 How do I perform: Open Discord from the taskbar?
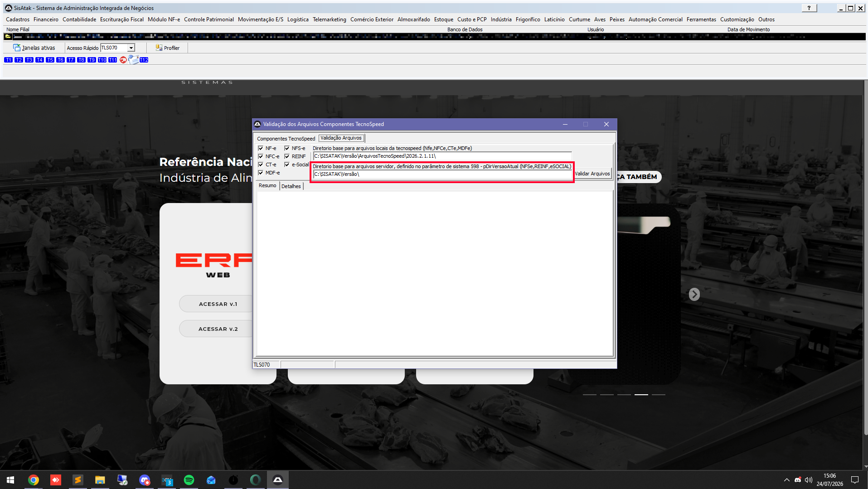tap(145, 480)
